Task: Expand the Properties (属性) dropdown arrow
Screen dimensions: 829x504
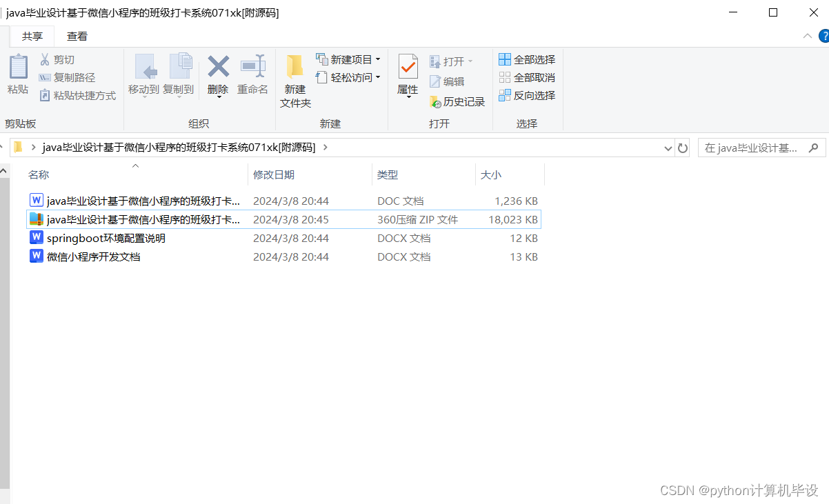Action: point(408,97)
